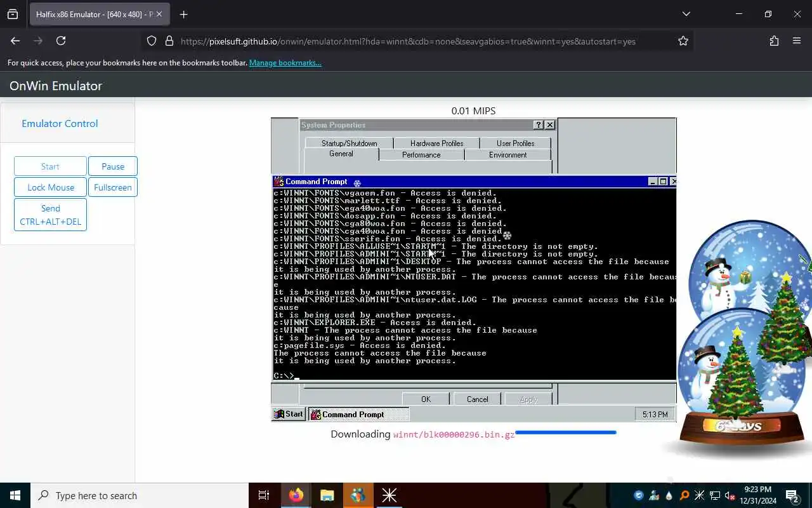Open a new browser tab
Screen dimensions: 812x508
183,14
